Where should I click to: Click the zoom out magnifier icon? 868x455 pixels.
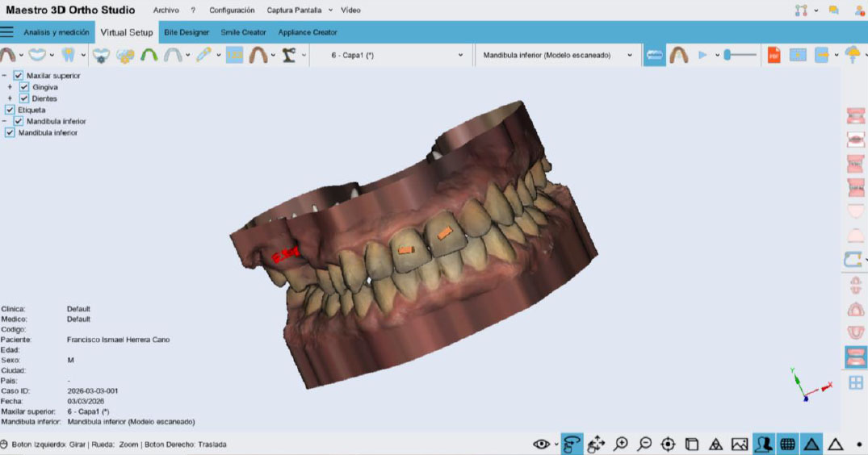pos(644,444)
